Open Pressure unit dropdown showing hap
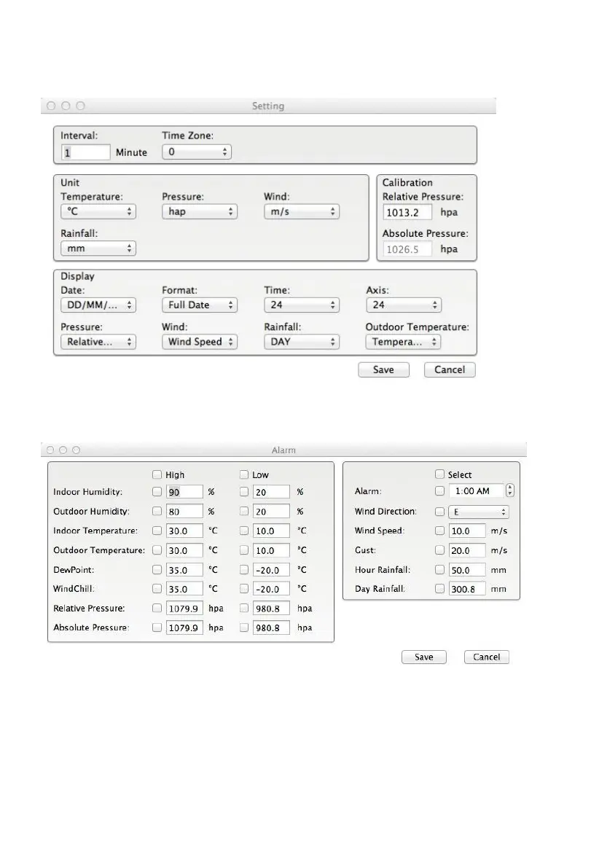The image size is (599, 868). 199,211
